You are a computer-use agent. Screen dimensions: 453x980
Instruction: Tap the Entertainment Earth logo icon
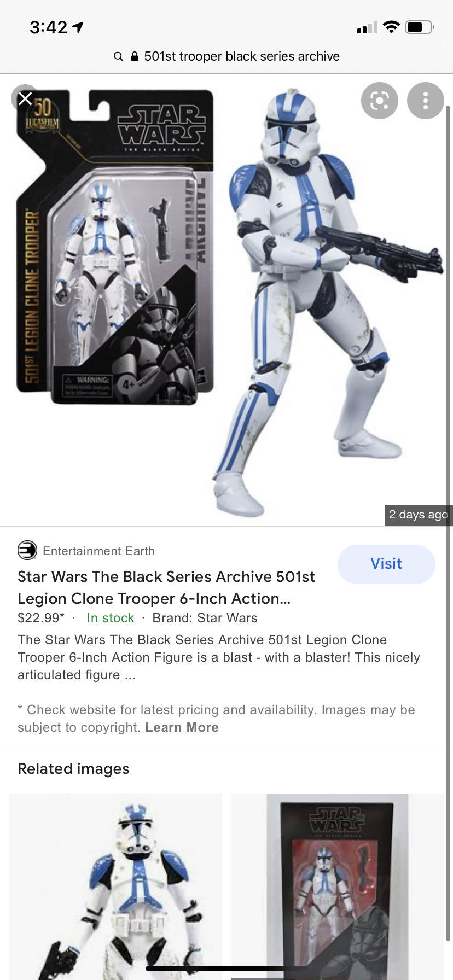(x=27, y=550)
